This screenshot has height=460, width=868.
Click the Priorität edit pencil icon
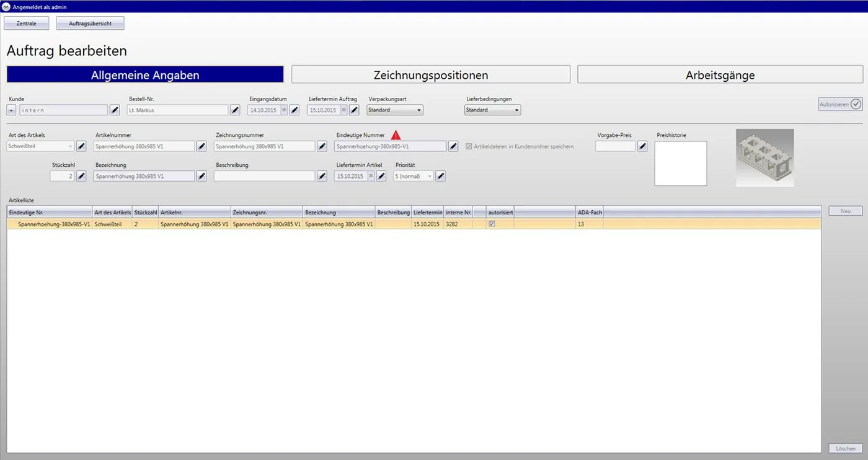(x=440, y=176)
